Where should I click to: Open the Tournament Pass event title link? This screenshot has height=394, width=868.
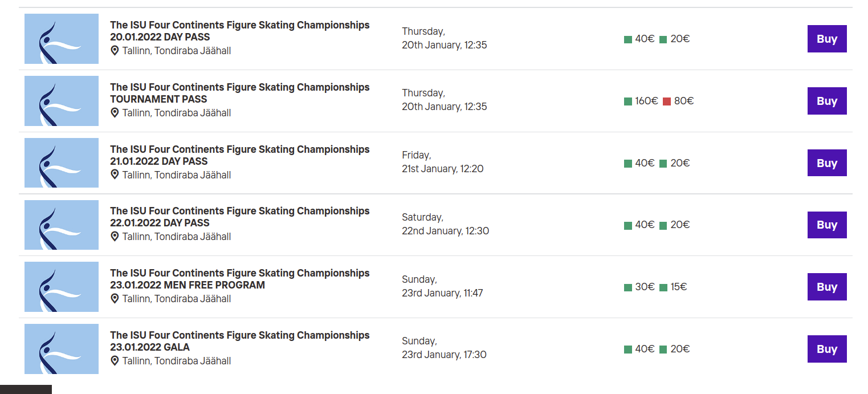pos(239,93)
